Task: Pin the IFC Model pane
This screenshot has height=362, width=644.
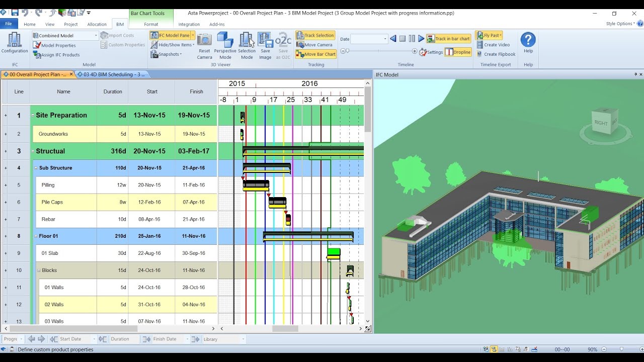Action: point(635,74)
